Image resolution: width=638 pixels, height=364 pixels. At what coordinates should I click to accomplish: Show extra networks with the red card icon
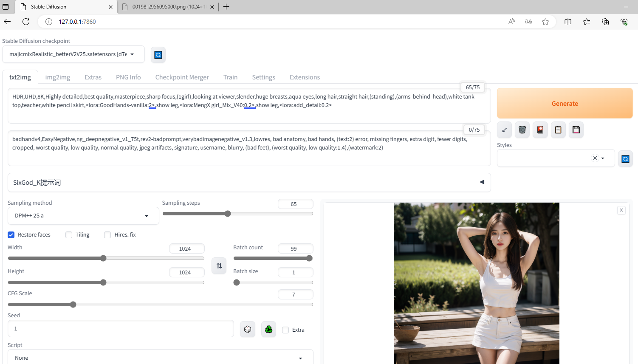(x=540, y=130)
